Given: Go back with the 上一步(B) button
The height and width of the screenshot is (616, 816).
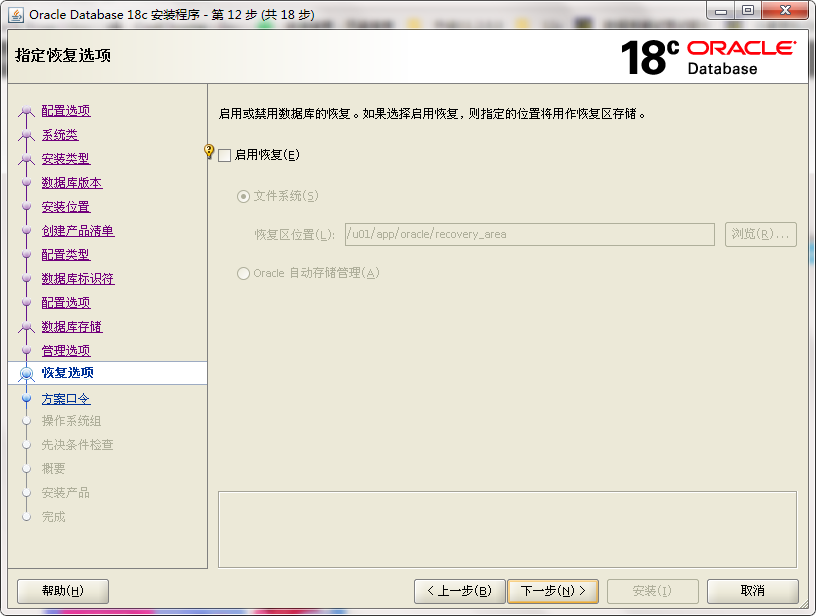Looking at the screenshot, I should pos(460,591).
